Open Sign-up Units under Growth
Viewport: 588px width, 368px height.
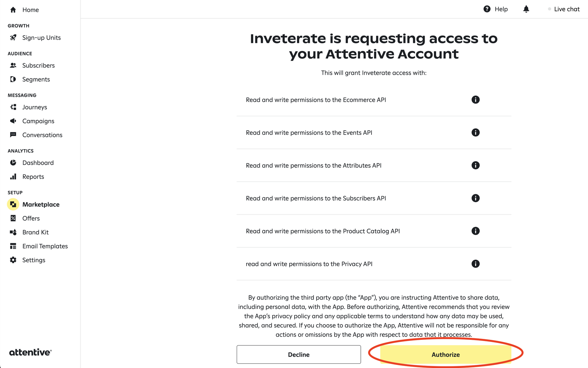(41, 38)
